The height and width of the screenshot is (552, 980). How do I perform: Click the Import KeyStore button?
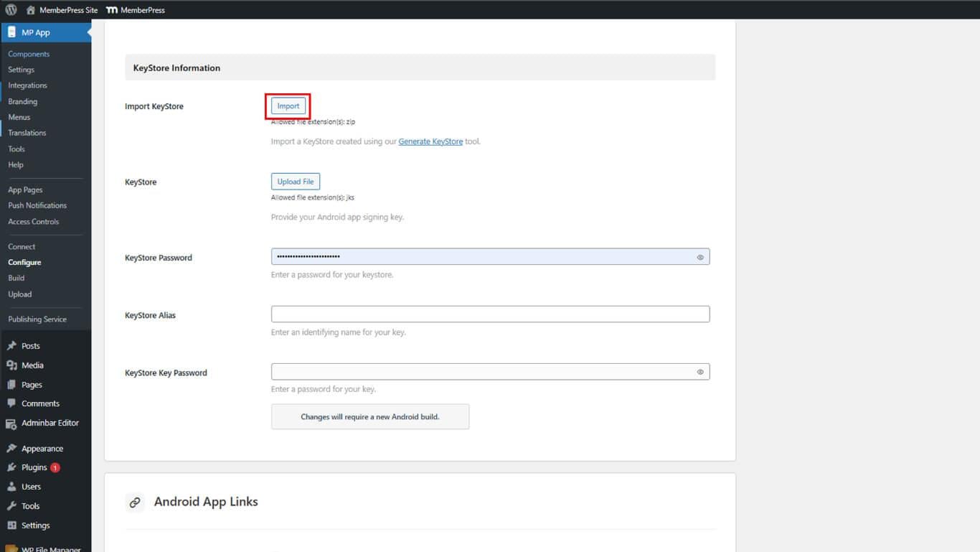tap(288, 106)
